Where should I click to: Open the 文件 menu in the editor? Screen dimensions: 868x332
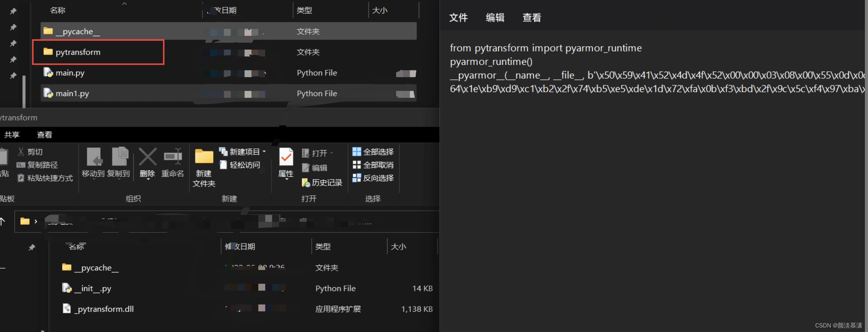coord(458,17)
